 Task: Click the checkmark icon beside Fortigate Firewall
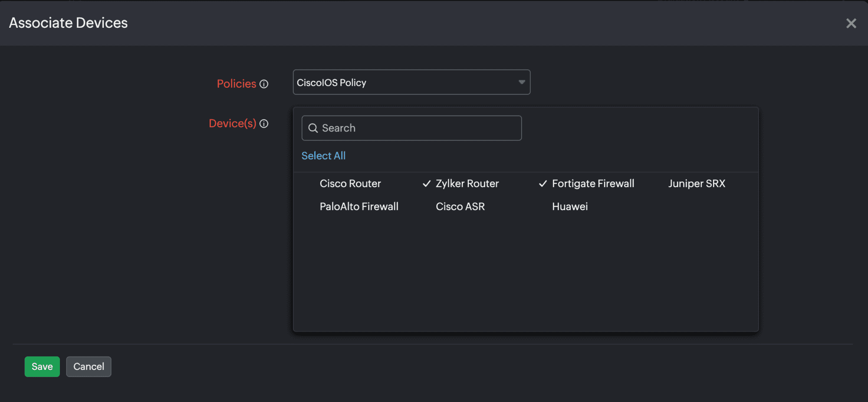(542, 184)
